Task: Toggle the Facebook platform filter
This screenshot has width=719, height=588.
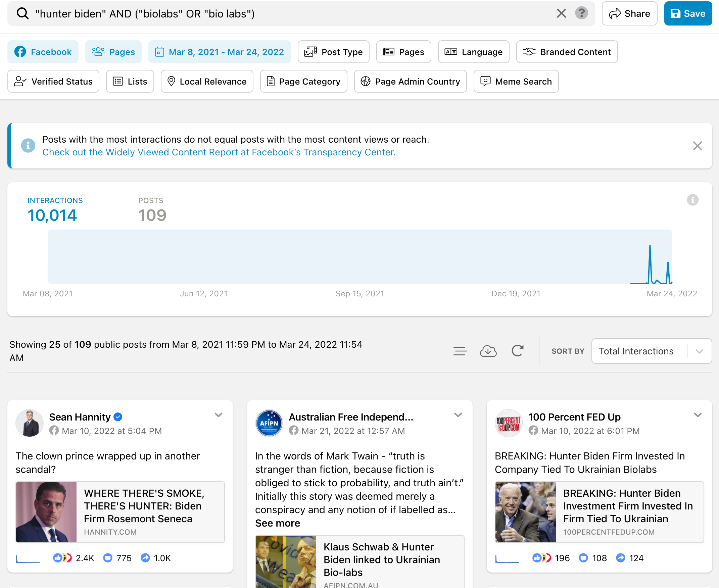Action: (43, 52)
